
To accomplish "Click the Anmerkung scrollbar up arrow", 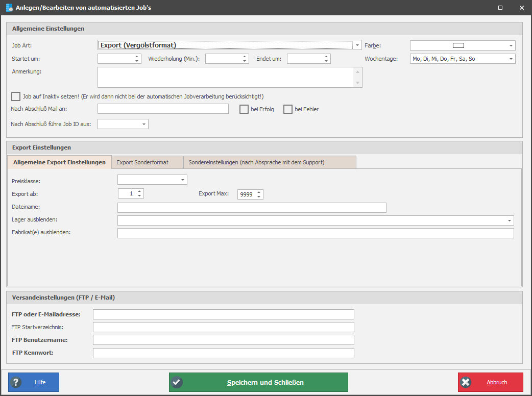I will pos(357,72).
